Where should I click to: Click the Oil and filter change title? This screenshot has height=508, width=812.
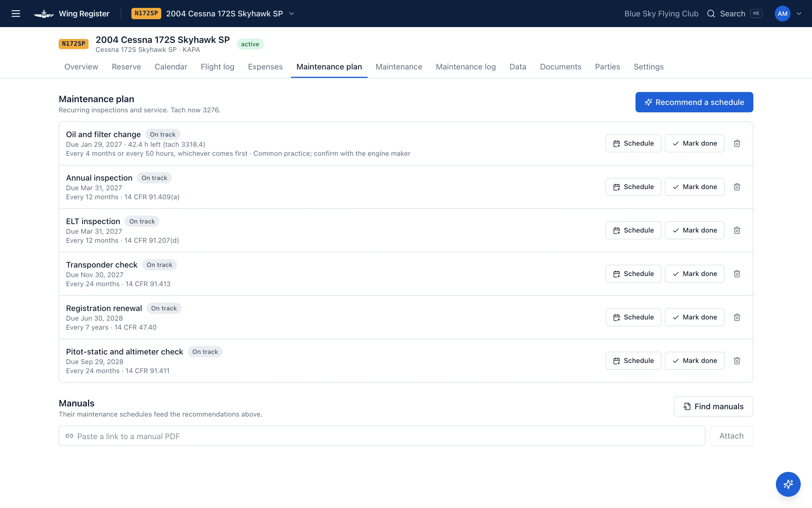[103, 134]
